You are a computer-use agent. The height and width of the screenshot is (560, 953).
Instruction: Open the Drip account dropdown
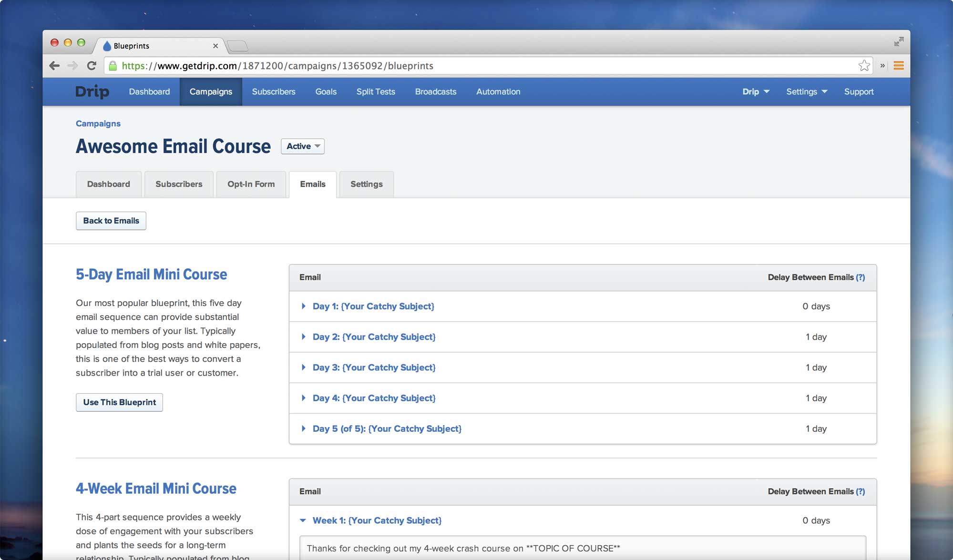pos(756,92)
